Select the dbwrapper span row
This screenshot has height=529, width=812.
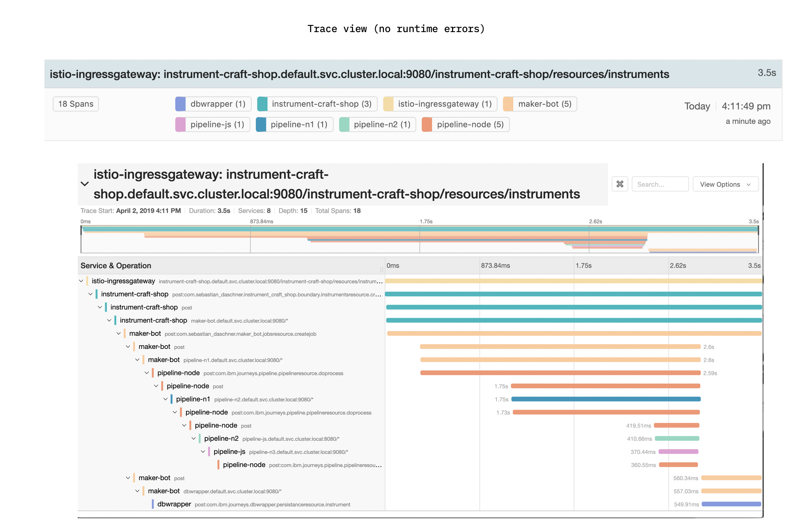(174, 504)
